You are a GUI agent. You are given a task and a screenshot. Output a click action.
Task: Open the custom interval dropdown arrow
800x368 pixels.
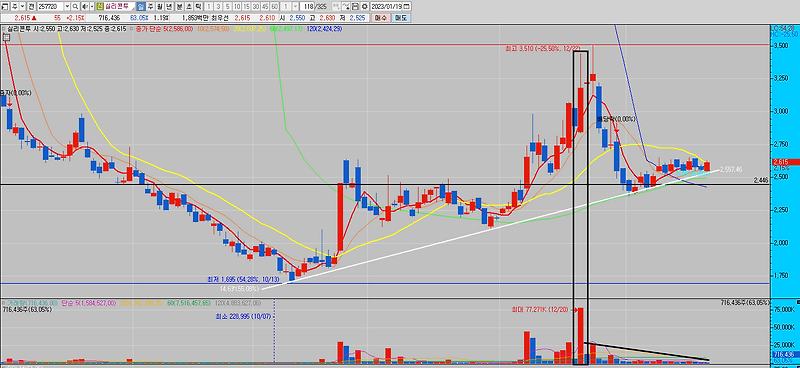pos(295,6)
